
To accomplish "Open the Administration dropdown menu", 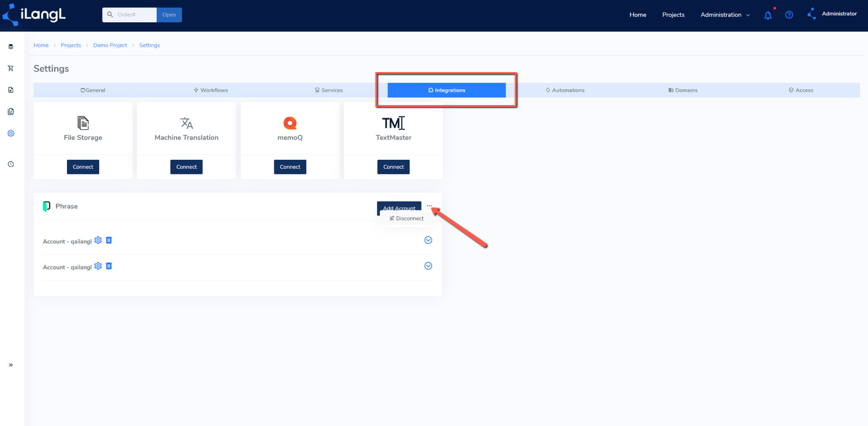I will 725,15.
